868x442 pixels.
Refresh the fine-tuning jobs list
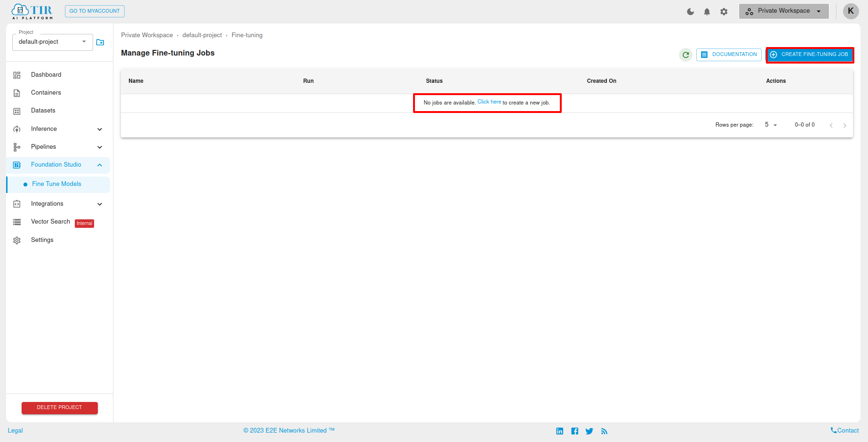(x=686, y=55)
